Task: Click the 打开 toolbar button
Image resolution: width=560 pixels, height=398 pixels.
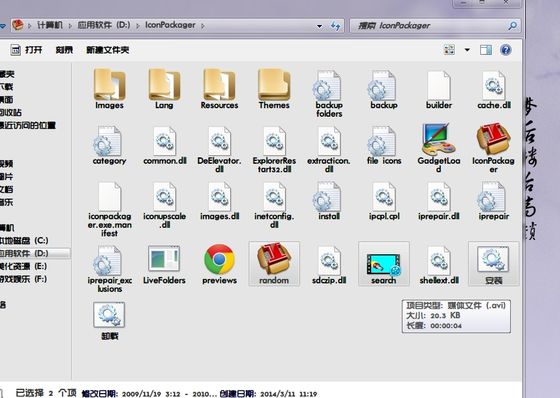Action: coord(27,50)
